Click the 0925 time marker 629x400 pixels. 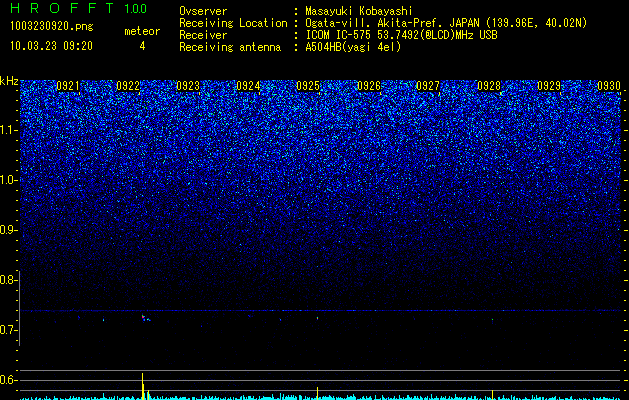(308, 86)
